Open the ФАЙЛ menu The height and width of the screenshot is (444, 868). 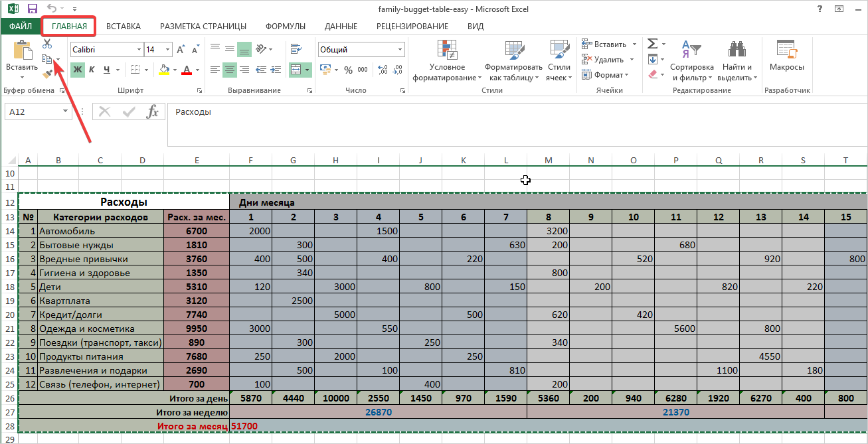point(20,27)
